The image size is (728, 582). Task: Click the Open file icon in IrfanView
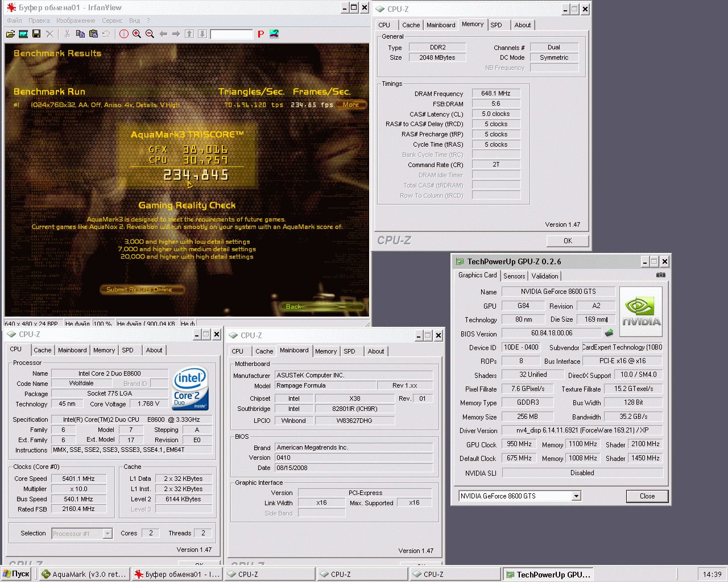10,34
